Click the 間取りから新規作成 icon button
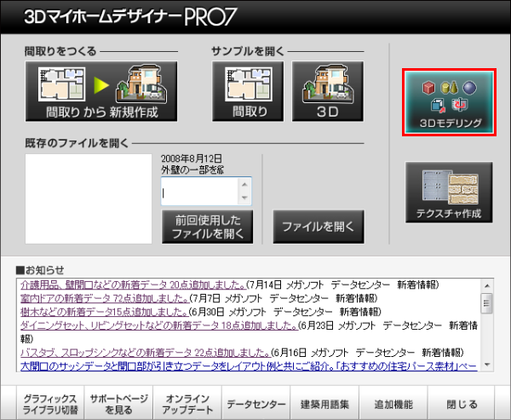Viewport: 511px width, 420px height. (x=101, y=93)
